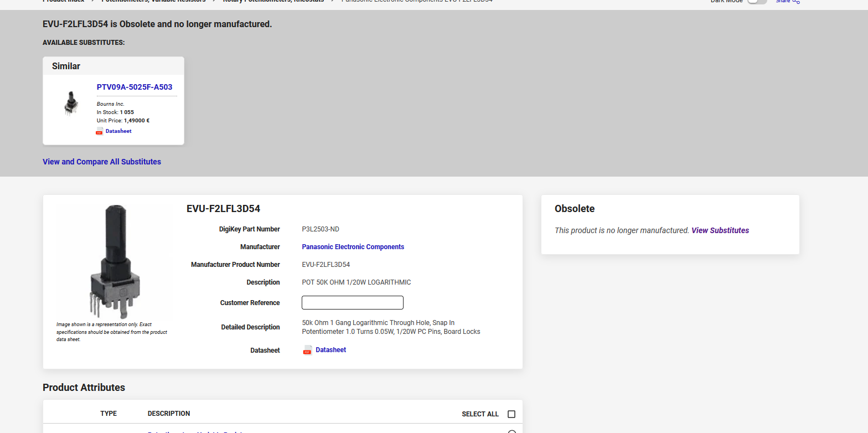Toggle the Dark Mode switch

click(x=757, y=2)
